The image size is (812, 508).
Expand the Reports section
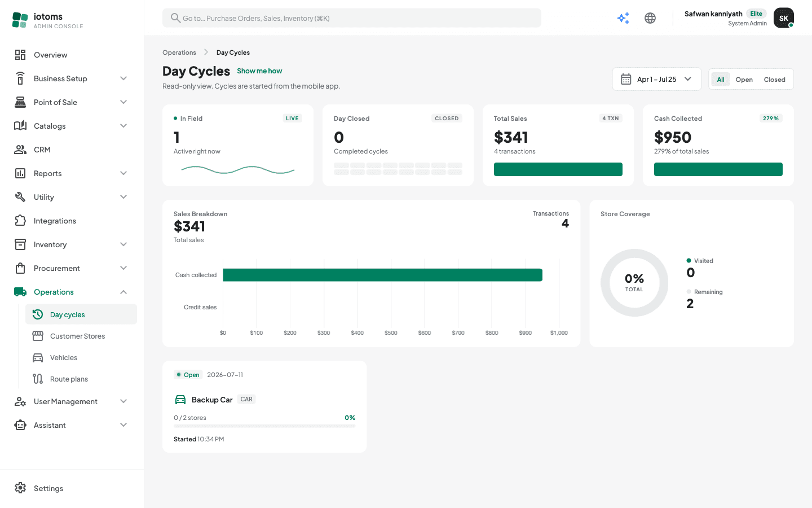pos(72,173)
